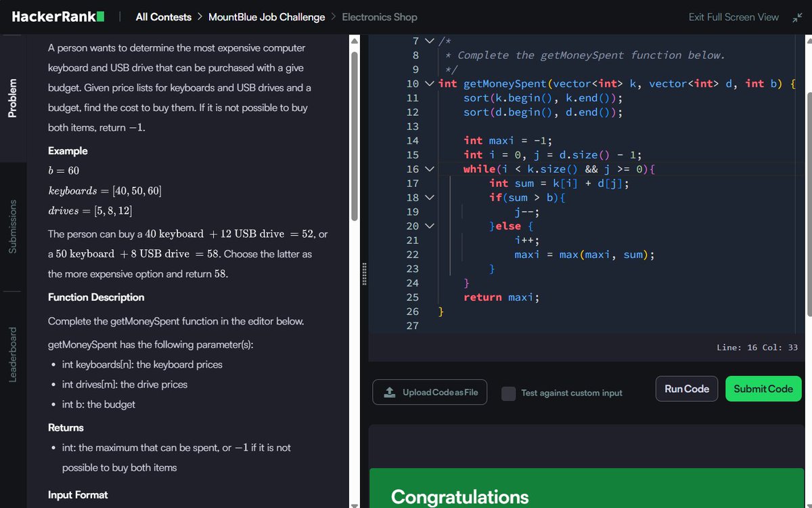This screenshot has width=812, height=508.
Task: Click the 'int maxi = -1;' code line
Action: coord(508,140)
